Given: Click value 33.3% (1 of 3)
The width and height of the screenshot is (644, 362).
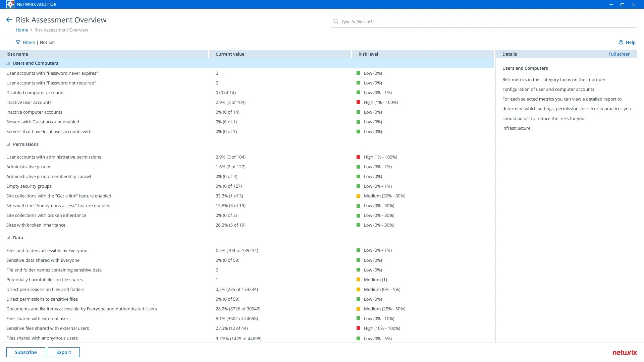Looking at the screenshot, I should [x=229, y=196].
